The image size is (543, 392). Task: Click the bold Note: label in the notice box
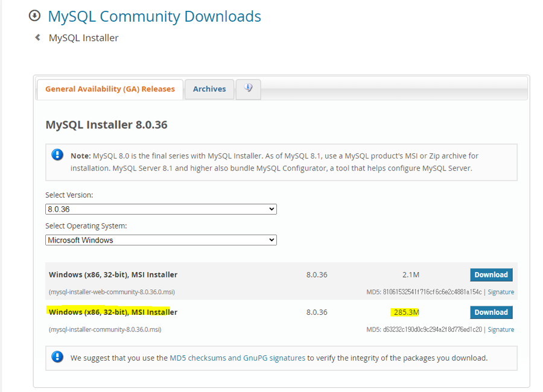point(81,156)
